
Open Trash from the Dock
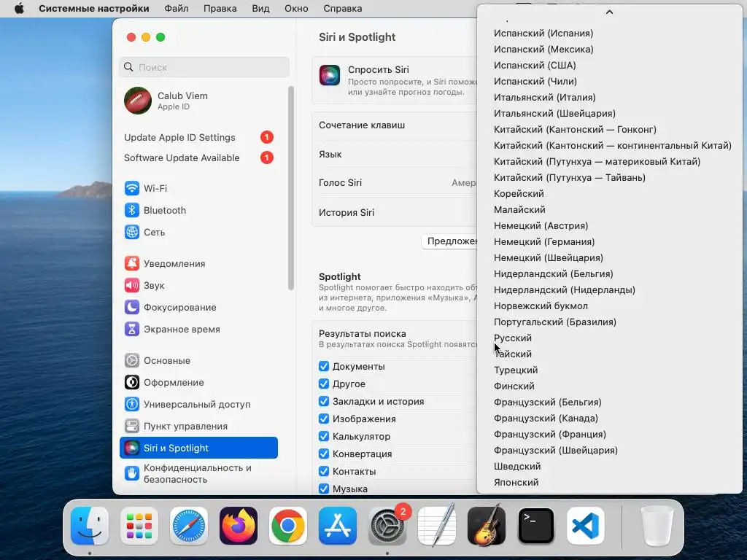[657, 526]
